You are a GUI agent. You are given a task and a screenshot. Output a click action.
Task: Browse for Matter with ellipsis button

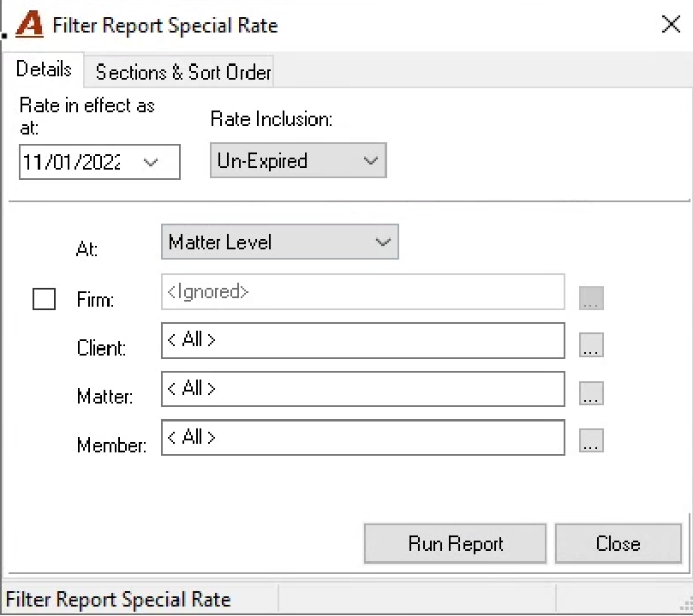pos(591,393)
